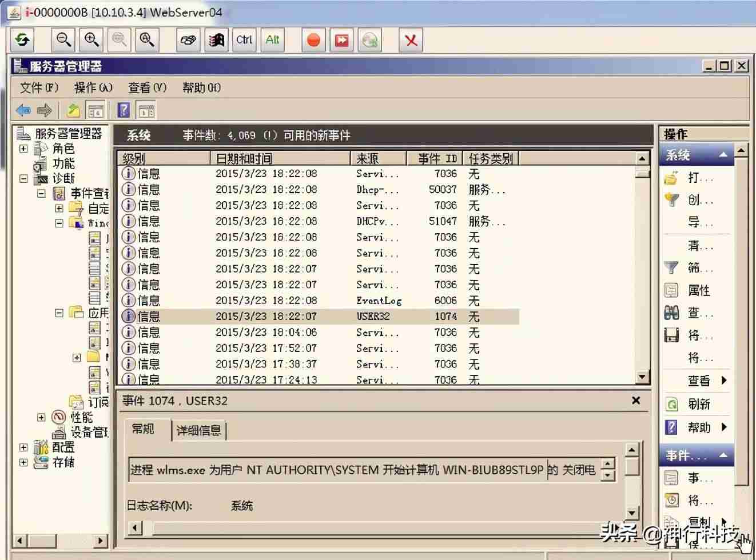Select the EventLog event 6006 row
Screen dimensions: 756x560
pyautogui.click(x=319, y=301)
